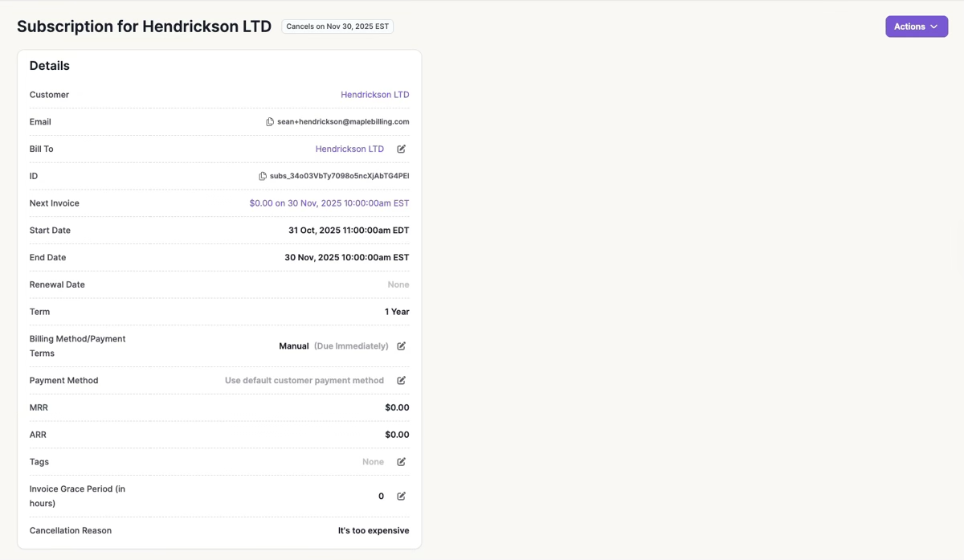
Task: Click the Details section heading
Action: tap(50, 66)
